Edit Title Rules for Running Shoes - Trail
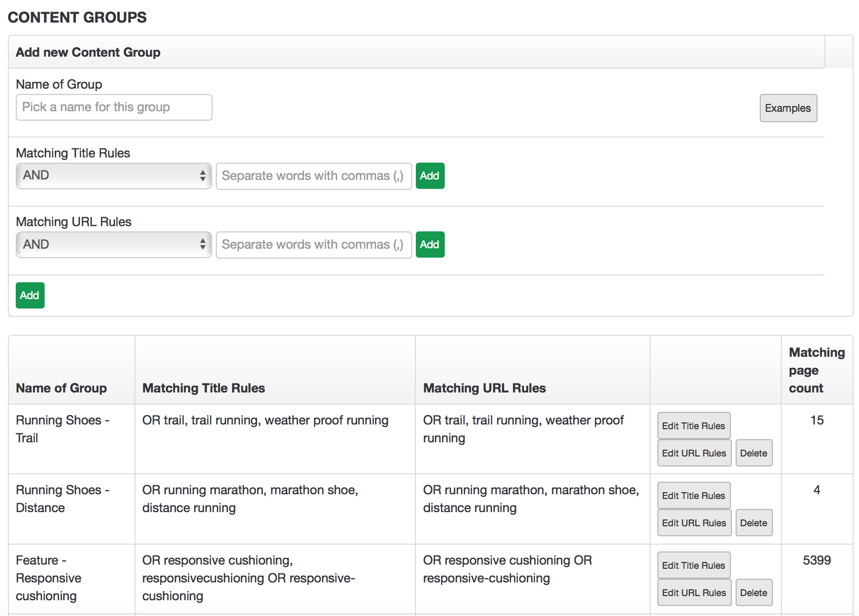The height and width of the screenshot is (616, 859). pos(693,426)
